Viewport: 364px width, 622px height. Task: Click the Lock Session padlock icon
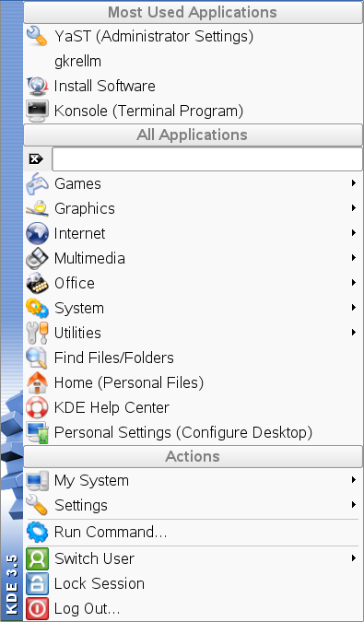[x=37, y=583]
